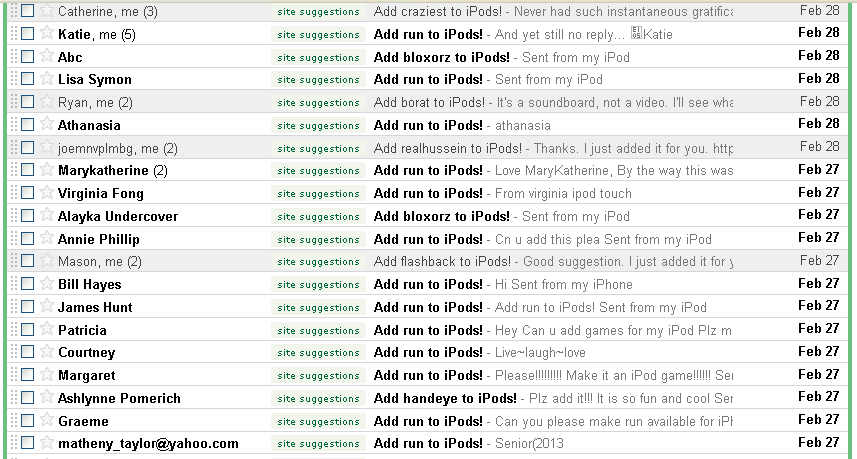Star the Mason flashback conversation
The image size is (857, 459).
(47, 261)
